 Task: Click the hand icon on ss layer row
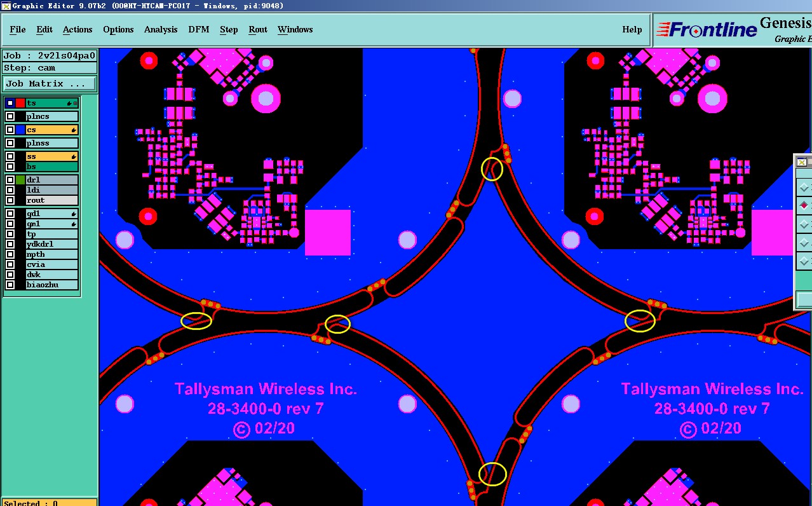click(x=74, y=156)
